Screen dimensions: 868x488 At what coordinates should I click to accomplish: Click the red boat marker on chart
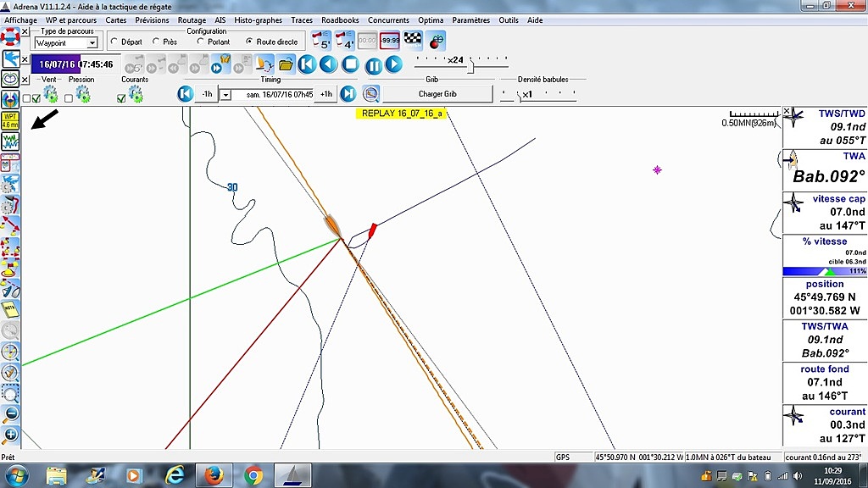[373, 230]
